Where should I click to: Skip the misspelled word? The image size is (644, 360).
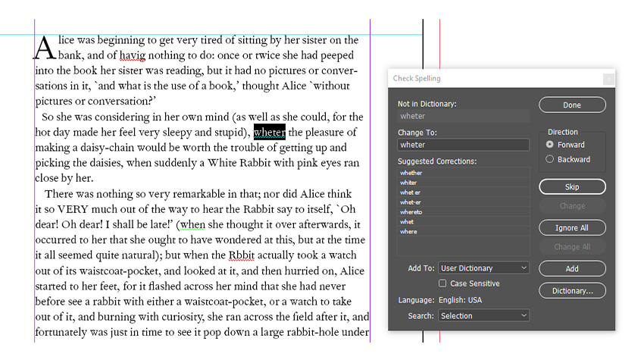point(572,186)
